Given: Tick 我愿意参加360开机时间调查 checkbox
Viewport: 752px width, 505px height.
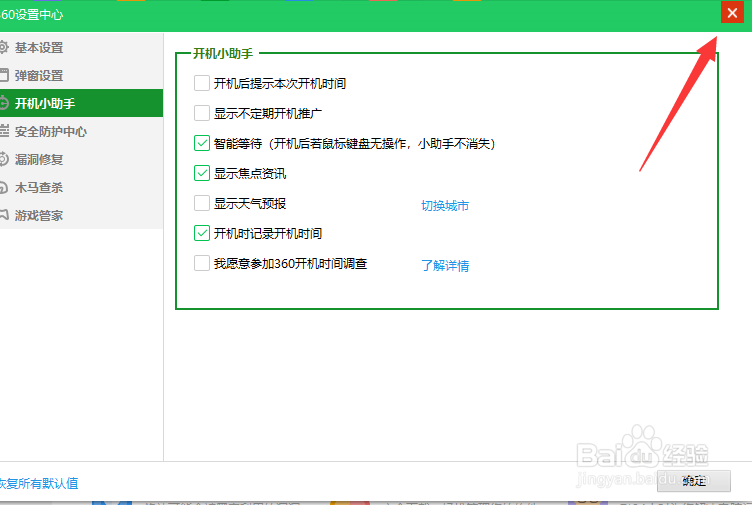Looking at the screenshot, I should (202, 263).
